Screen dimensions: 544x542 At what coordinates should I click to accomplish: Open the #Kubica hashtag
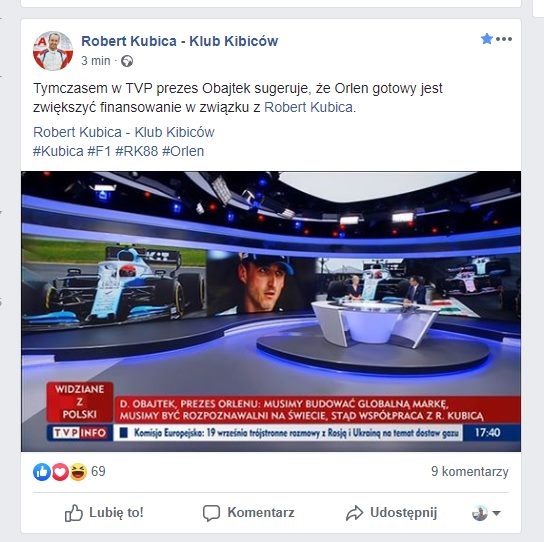click(x=58, y=151)
